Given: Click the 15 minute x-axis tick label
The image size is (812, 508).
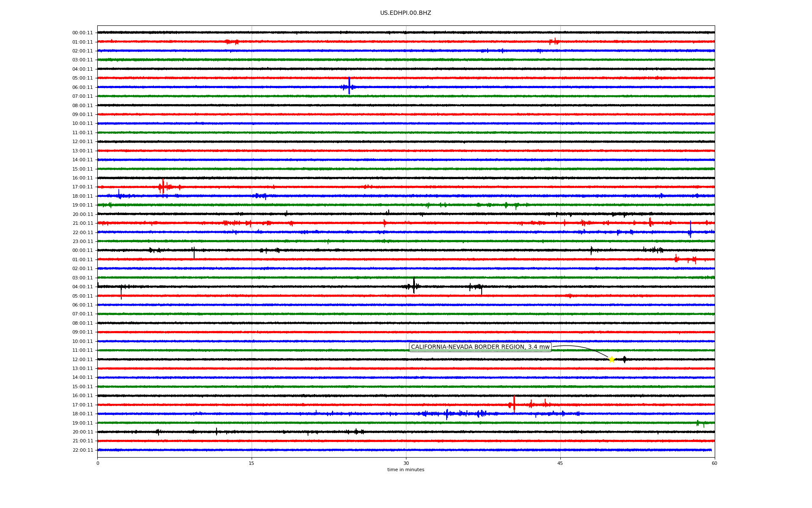Looking at the screenshot, I should (x=252, y=463).
